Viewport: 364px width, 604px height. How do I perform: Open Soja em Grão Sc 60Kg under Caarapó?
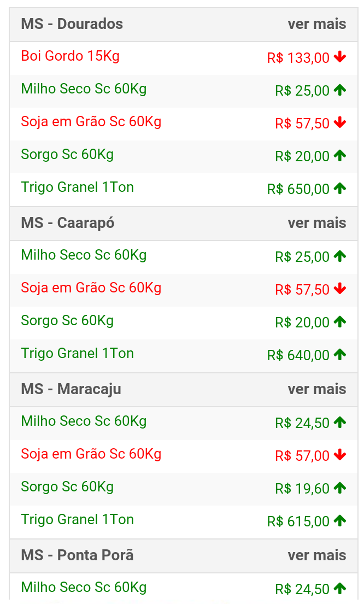click(x=91, y=288)
